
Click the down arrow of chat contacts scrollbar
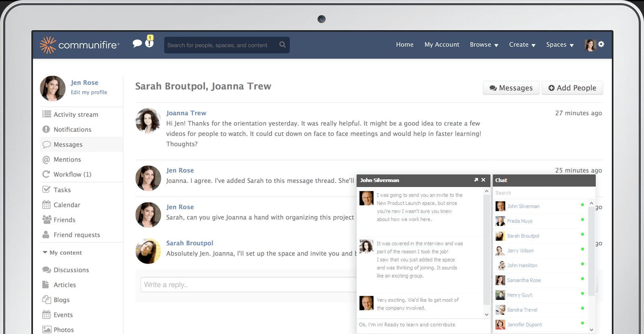pos(591,330)
